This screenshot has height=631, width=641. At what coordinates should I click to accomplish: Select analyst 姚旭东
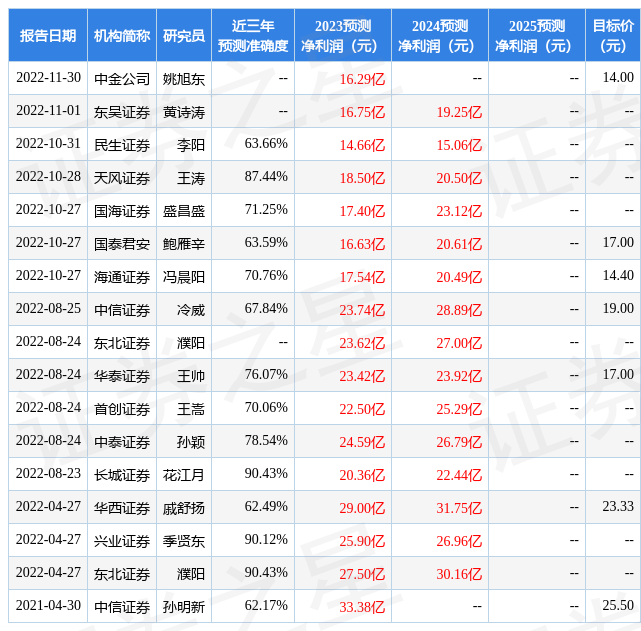tap(184, 78)
